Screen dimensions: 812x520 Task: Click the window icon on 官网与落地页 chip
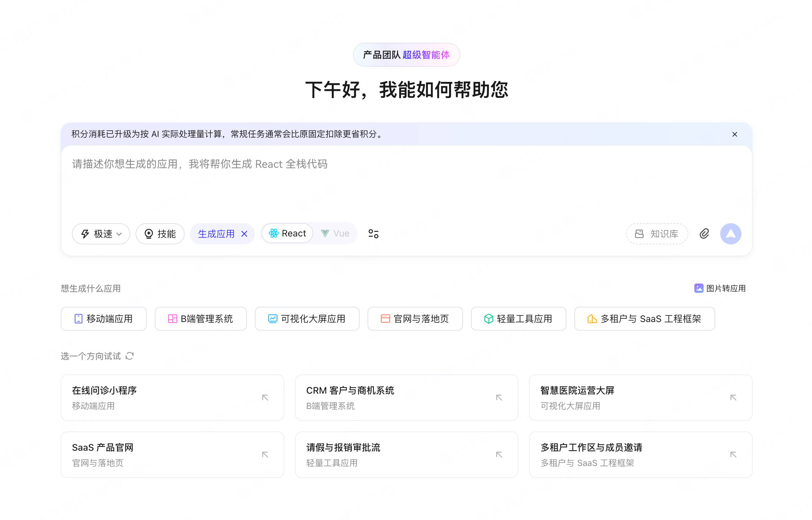point(385,318)
